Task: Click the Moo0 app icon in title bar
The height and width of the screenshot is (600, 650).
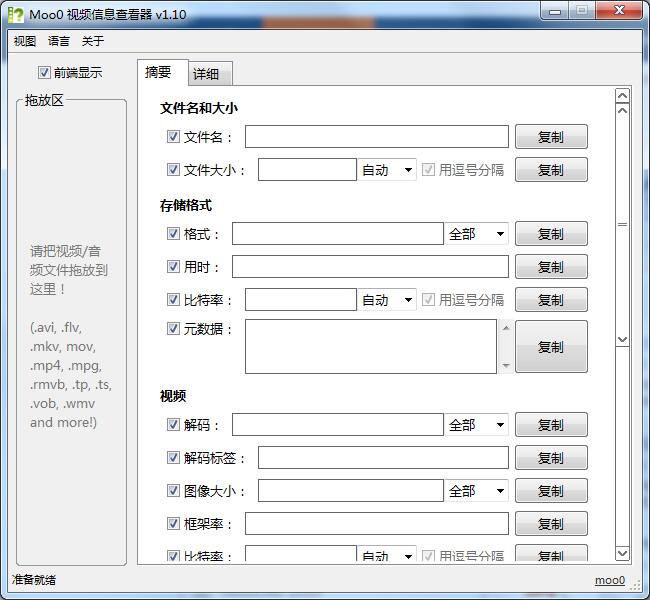Action: pos(16,15)
